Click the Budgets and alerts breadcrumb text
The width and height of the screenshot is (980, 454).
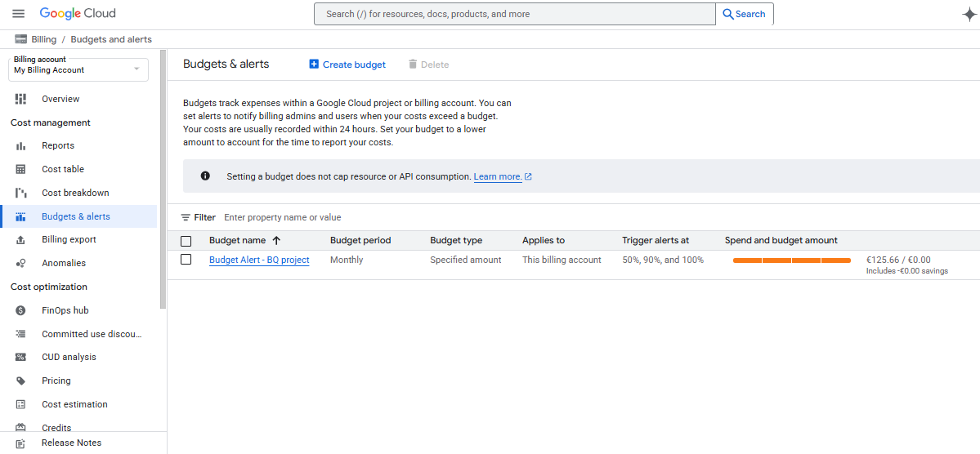(x=111, y=39)
